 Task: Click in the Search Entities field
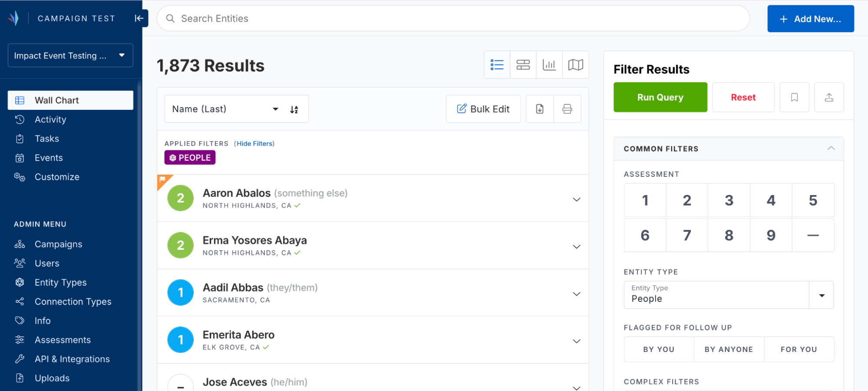(x=453, y=19)
